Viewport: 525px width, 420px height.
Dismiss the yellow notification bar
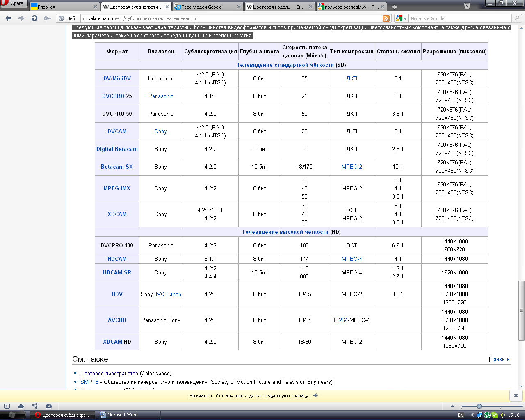point(516,395)
